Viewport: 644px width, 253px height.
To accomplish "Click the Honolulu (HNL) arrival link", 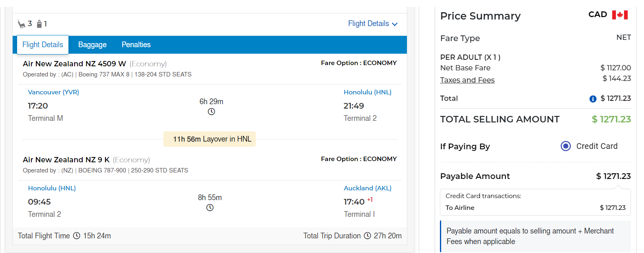I will tap(367, 92).
